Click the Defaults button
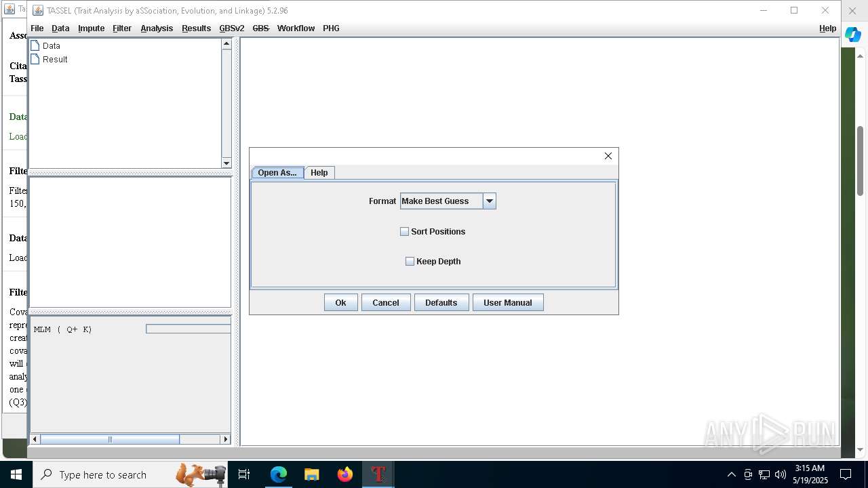The height and width of the screenshot is (488, 868). (441, 302)
